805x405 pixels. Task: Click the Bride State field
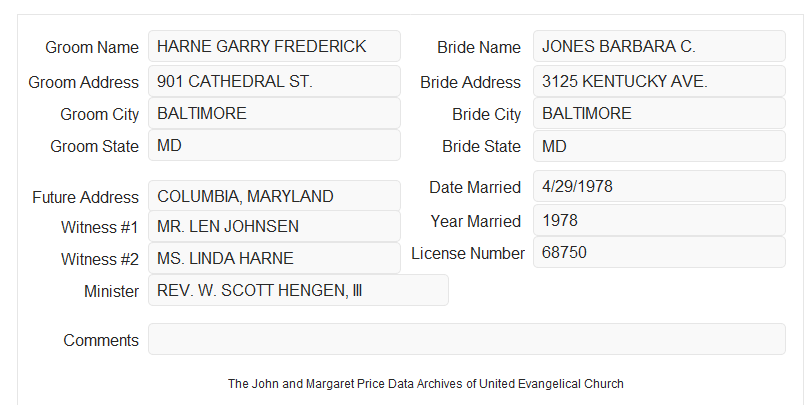click(659, 146)
